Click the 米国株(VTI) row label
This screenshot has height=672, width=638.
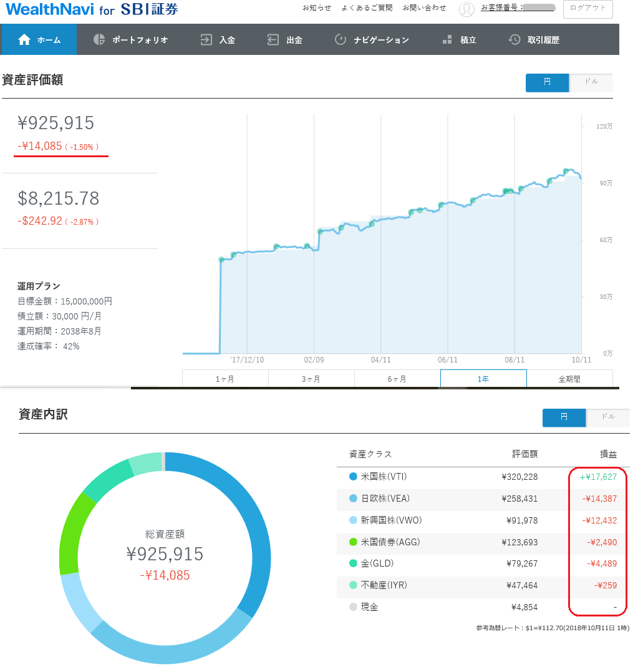[384, 477]
